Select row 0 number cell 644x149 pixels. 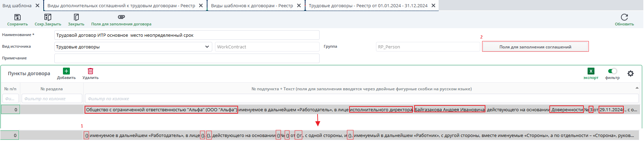[x=10, y=110]
